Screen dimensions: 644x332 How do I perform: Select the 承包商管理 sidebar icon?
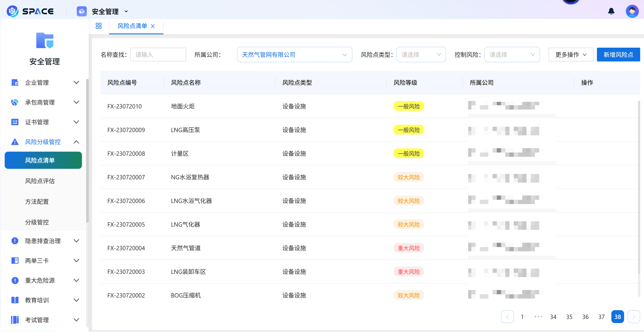[x=14, y=102]
